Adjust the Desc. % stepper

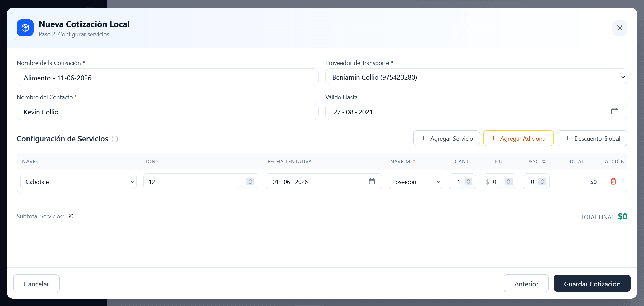click(x=542, y=182)
